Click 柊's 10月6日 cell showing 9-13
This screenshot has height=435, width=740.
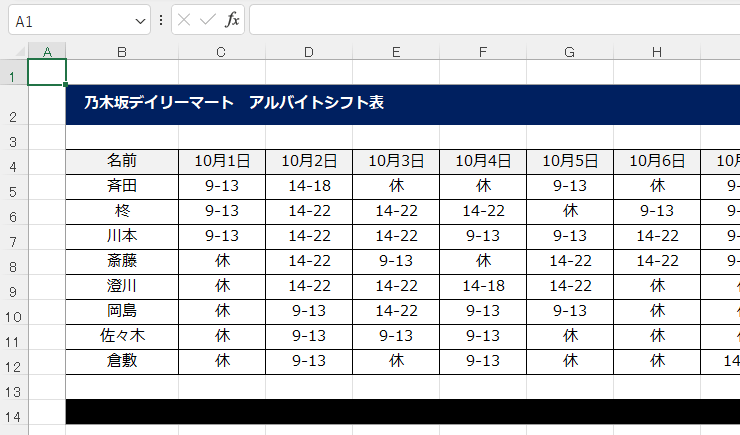coord(657,212)
